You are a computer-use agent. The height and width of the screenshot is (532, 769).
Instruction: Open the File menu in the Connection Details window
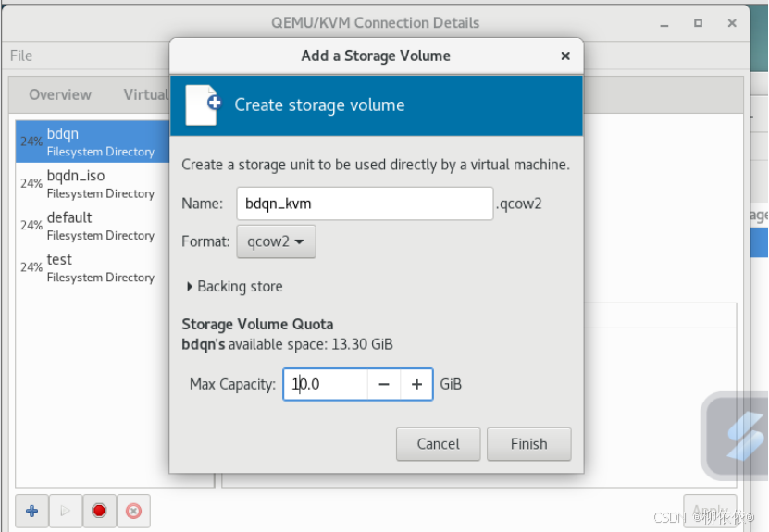21,56
